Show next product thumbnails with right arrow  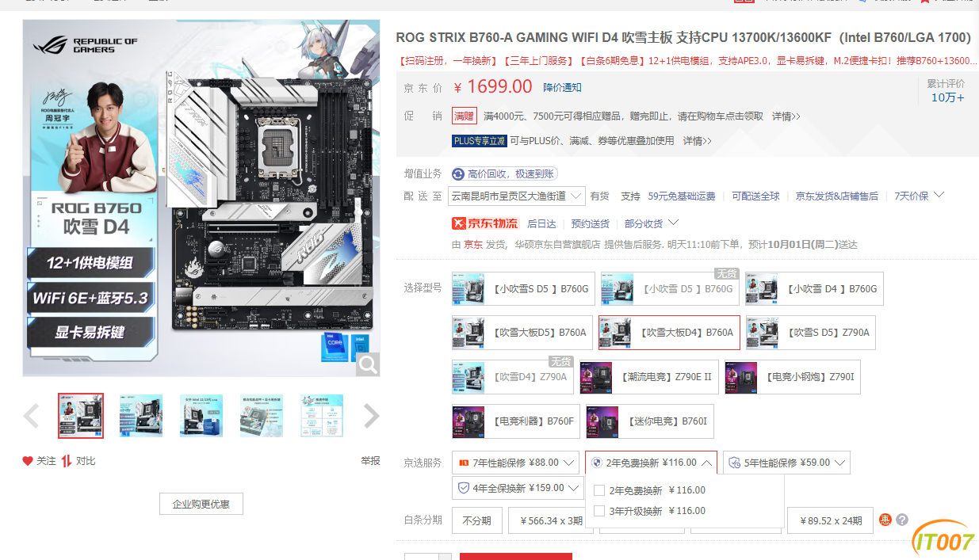tap(371, 416)
